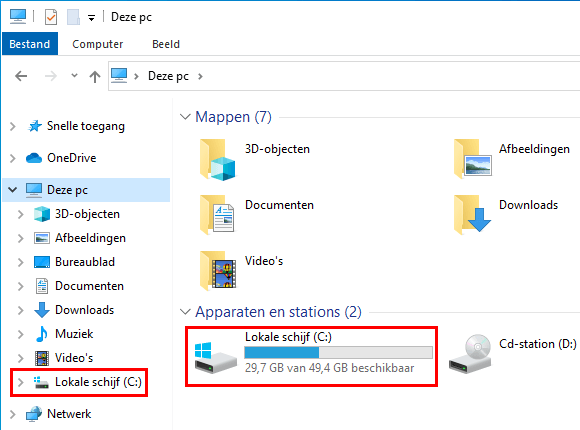The width and height of the screenshot is (580, 430).
Task: Click the properties checkmark icon in title bar
Action: click(51, 17)
